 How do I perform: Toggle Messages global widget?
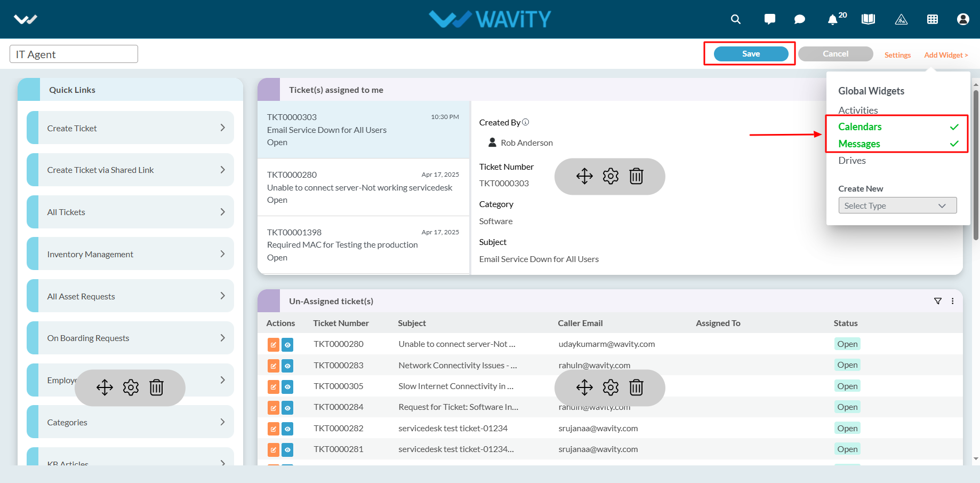897,144
